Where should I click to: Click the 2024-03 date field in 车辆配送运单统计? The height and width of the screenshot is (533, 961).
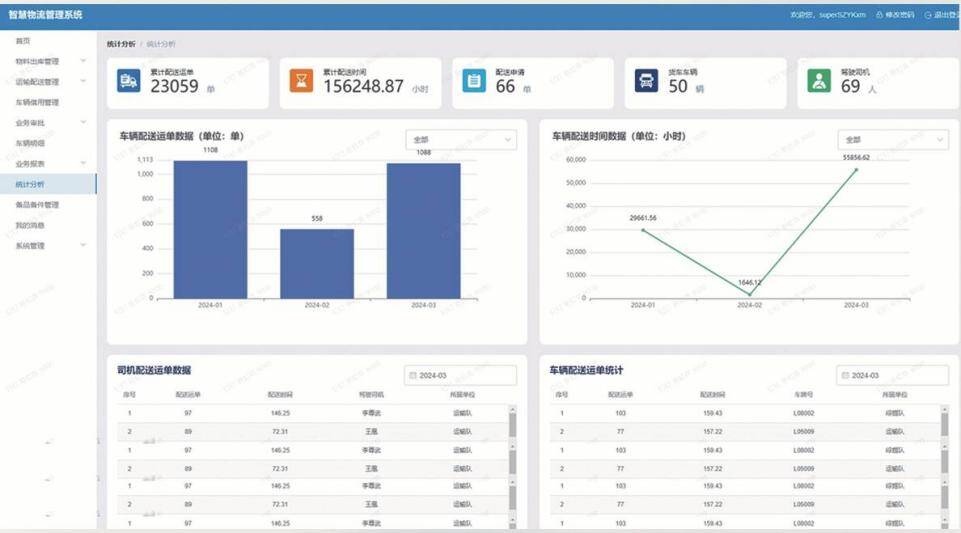pyautogui.click(x=893, y=375)
